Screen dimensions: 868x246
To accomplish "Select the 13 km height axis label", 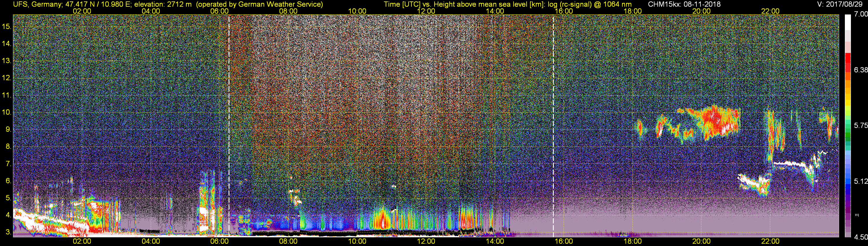I will coord(6,61).
